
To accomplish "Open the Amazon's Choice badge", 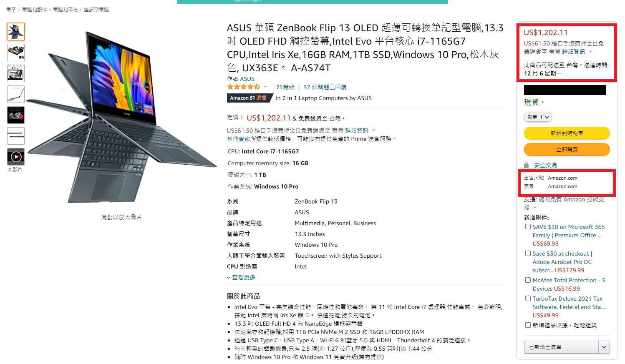I will pyautogui.click(x=249, y=98).
